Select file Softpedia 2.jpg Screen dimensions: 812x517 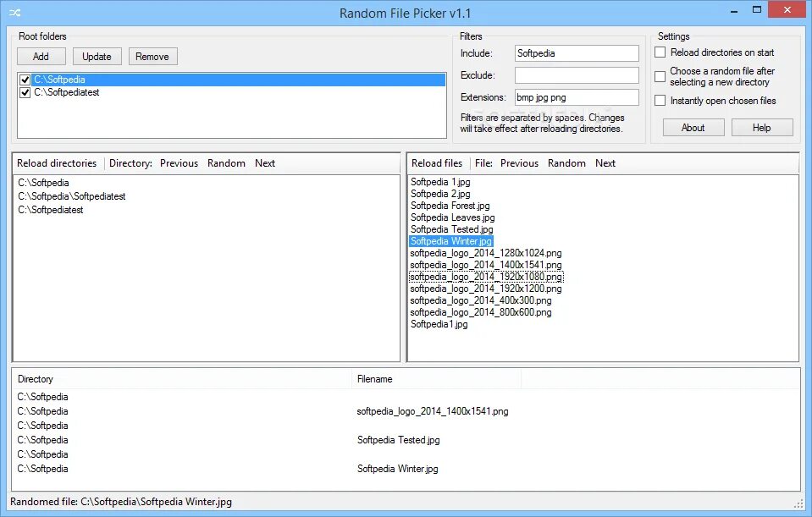pyautogui.click(x=440, y=194)
